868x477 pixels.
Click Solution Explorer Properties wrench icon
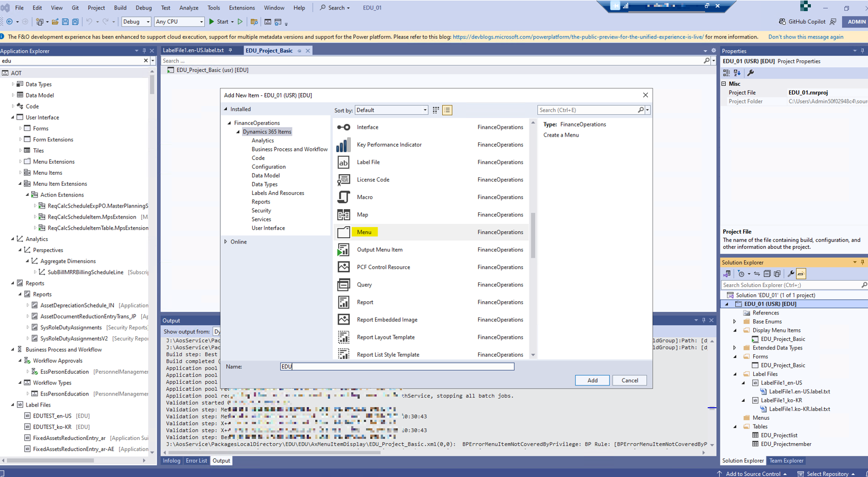click(791, 274)
